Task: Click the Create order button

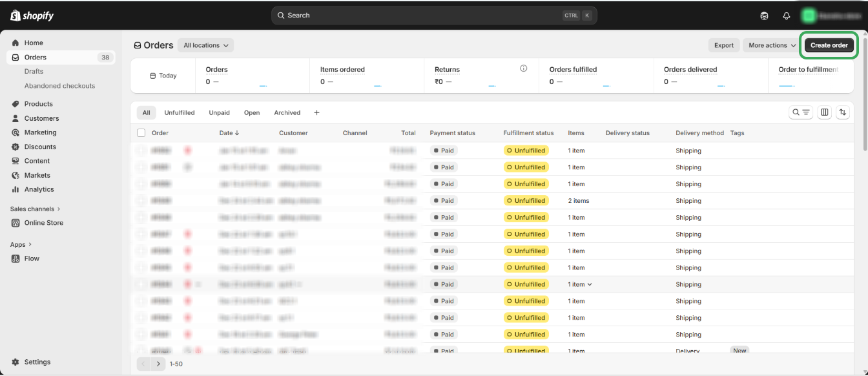Action: tap(829, 45)
